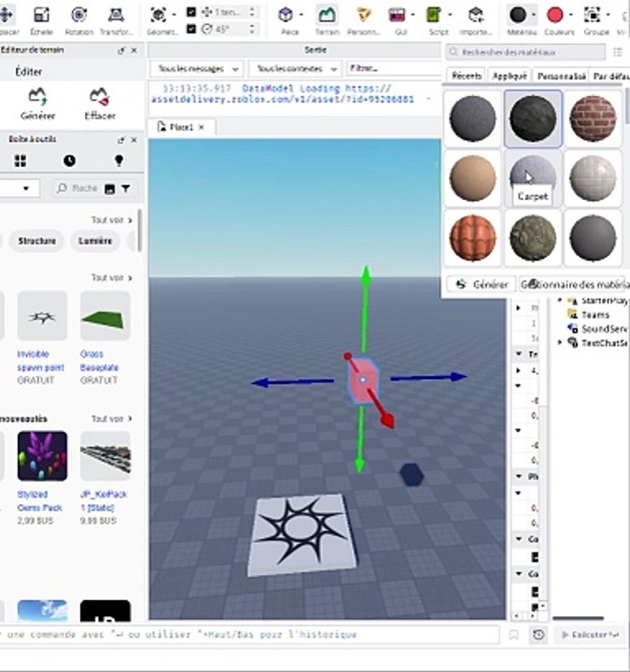Open the command history clock icon
Image resolution: width=630 pixels, height=672 pixels.
pyautogui.click(x=539, y=635)
